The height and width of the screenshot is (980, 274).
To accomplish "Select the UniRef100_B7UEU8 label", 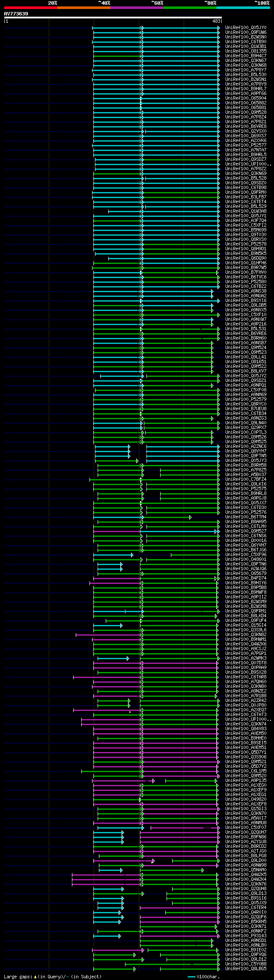I will tap(246, 409).
